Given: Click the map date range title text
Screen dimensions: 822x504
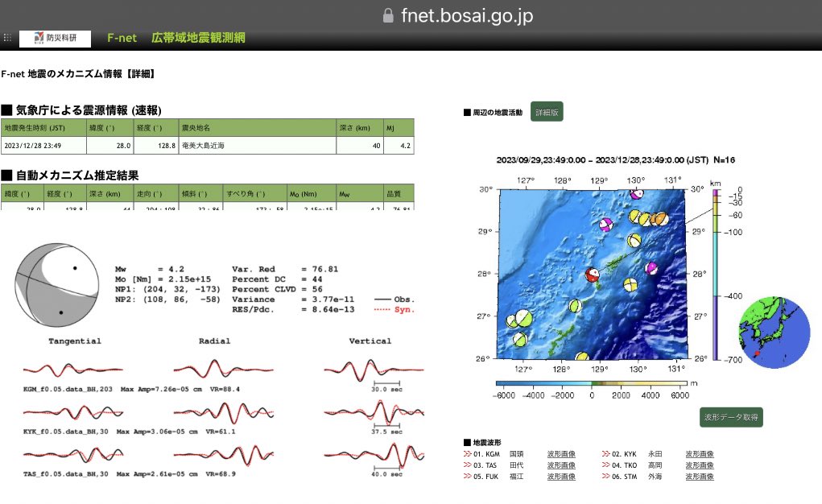Looking at the screenshot, I should pos(615,160).
